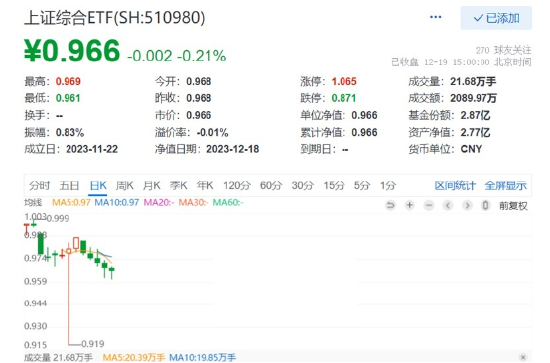This screenshot has height=363, width=550.
Task: Click the 净值日期 date 2023-12-18
Action: pos(233,149)
